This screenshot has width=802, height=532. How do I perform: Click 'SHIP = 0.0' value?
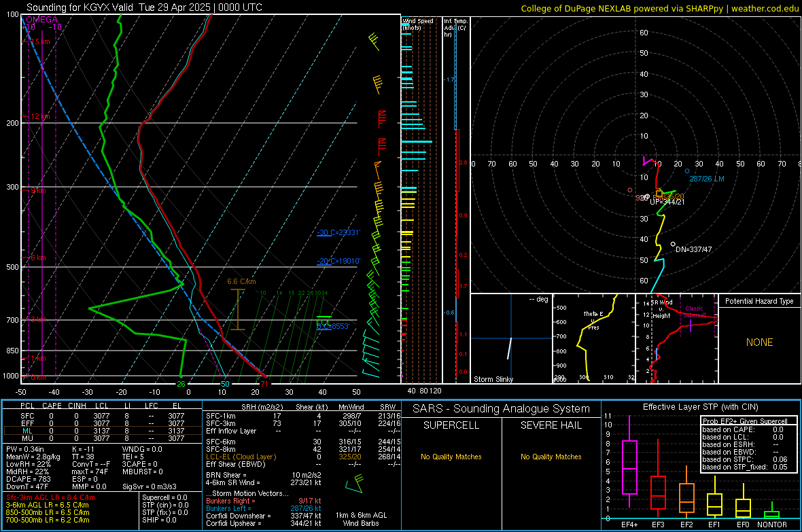click(x=159, y=520)
